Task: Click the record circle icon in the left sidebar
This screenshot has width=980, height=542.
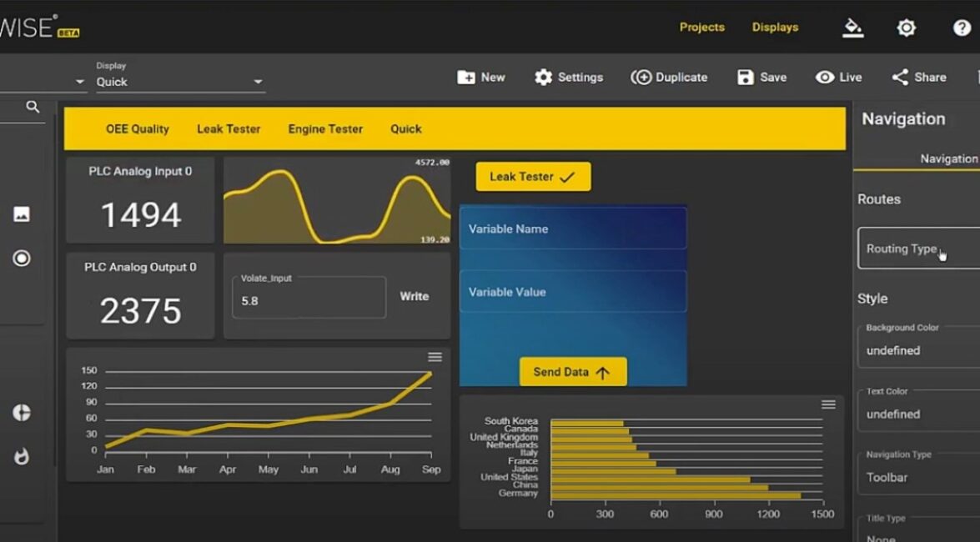Action: point(22,258)
